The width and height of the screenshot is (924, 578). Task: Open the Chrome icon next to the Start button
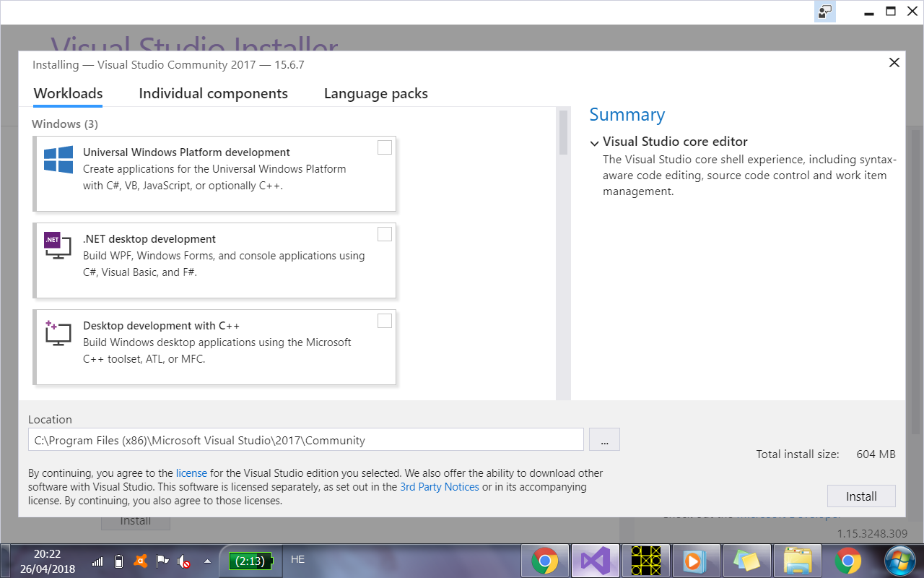[x=848, y=561]
